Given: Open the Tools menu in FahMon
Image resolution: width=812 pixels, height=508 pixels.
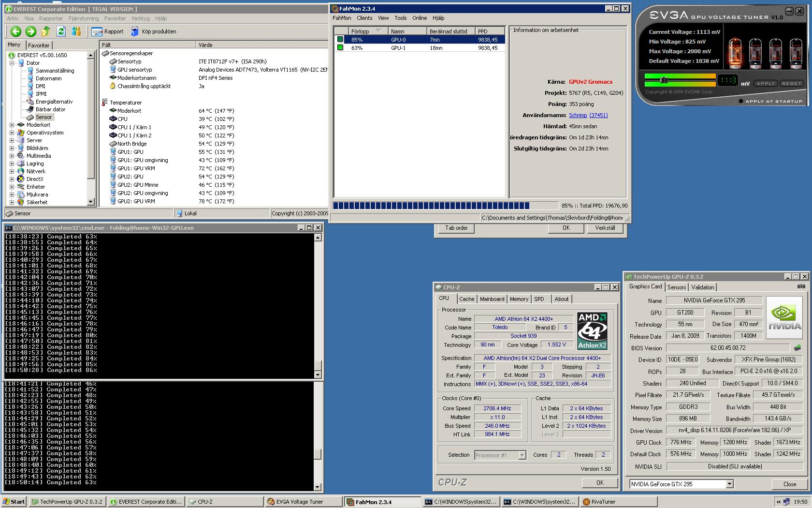Looking at the screenshot, I should (400, 18).
